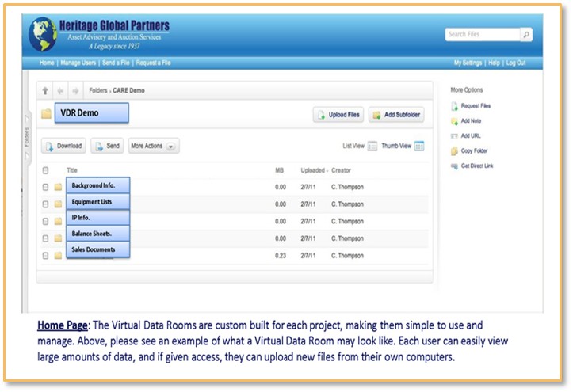573x392 pixels.
Task: Click the Download button
Action: pyautogui.click(x=63, y=146)
